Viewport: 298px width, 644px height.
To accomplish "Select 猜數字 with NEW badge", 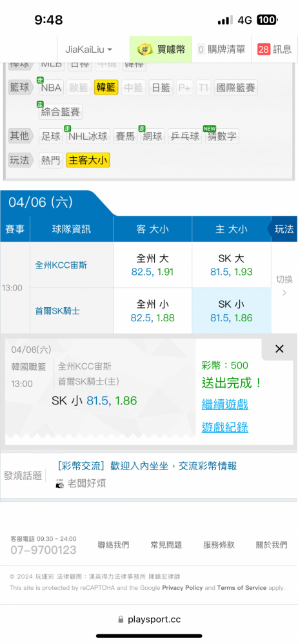I will [223, 137].
